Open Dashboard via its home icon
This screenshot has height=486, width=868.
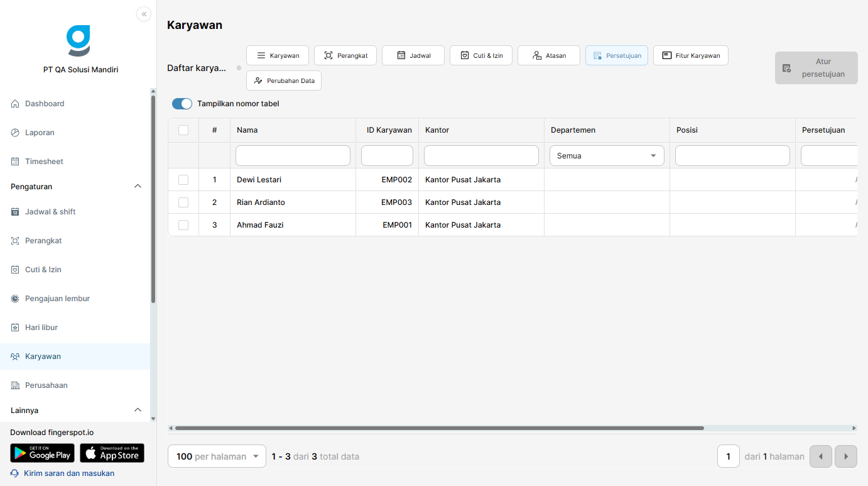point(15,104)
